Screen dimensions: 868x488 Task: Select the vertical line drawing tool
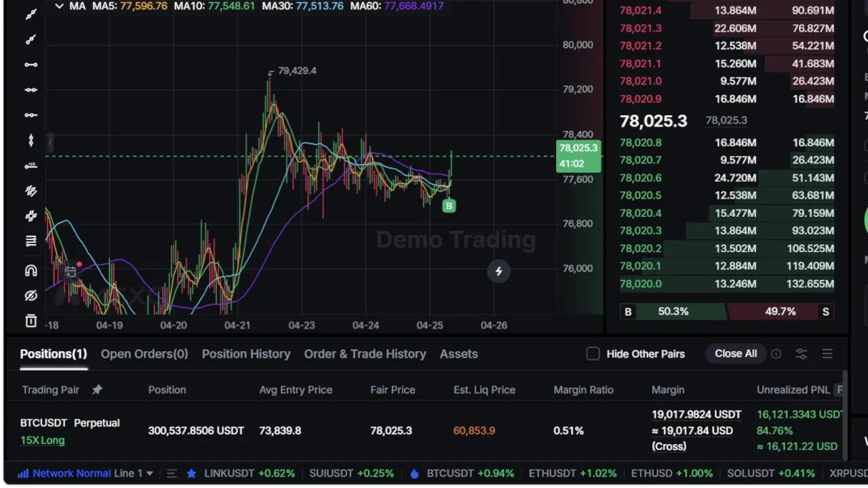[x=31, y=140]
